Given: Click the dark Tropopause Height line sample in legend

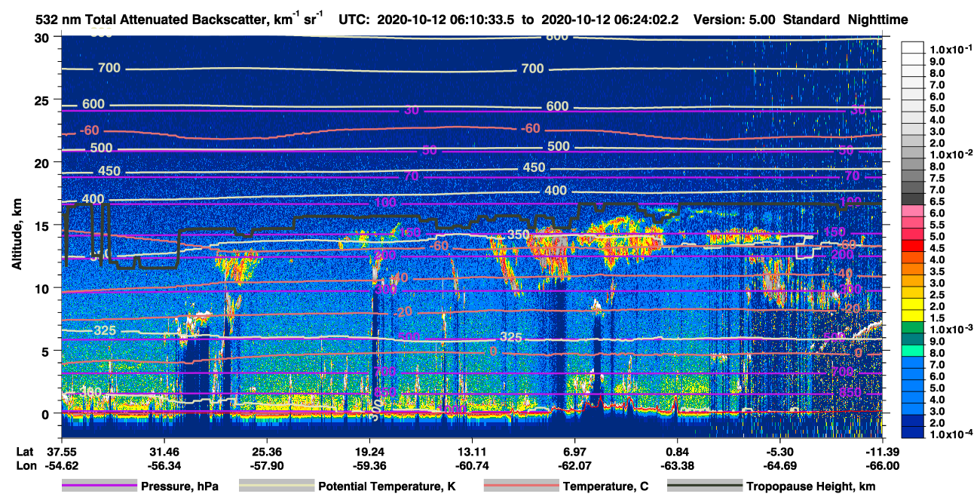Looking at the screenshot, I should click(x=704, y=486).
